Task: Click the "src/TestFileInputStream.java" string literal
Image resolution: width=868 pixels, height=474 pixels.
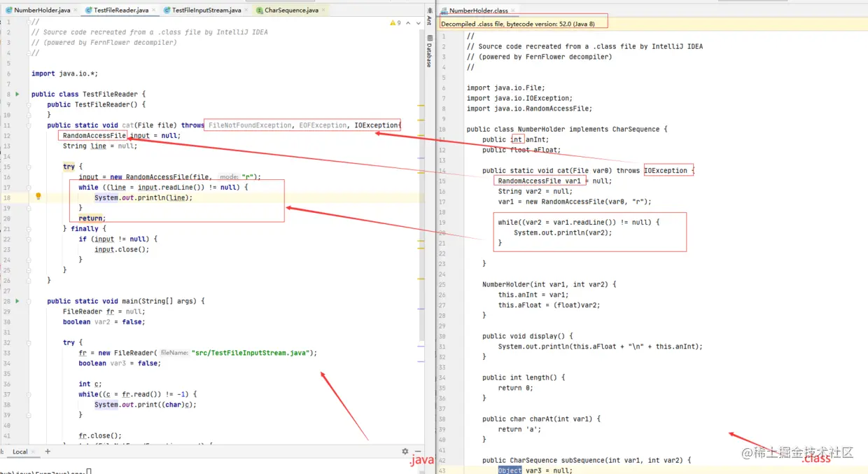Action: [249, 353]
